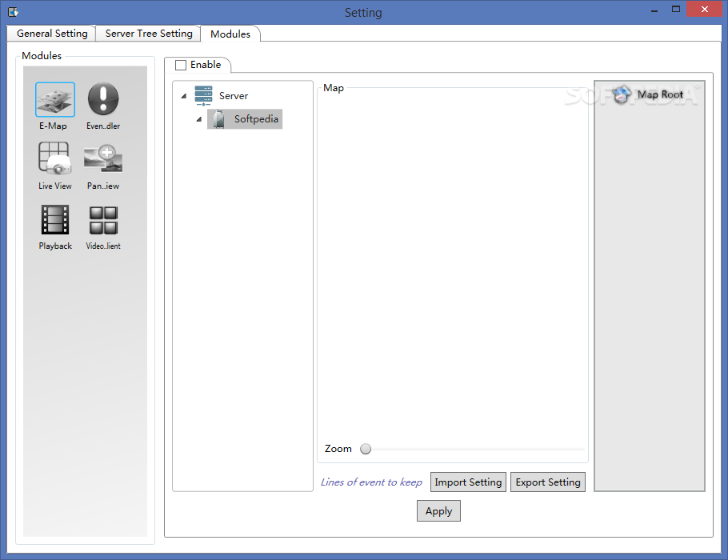
Task: Tick the Enable checkbox
Action: tap(181, 65)
